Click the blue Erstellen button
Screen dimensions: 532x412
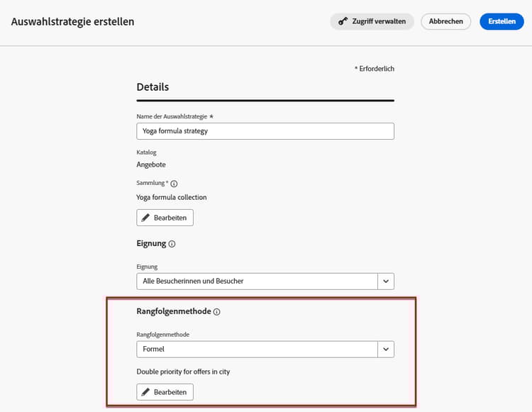[501, 21]
